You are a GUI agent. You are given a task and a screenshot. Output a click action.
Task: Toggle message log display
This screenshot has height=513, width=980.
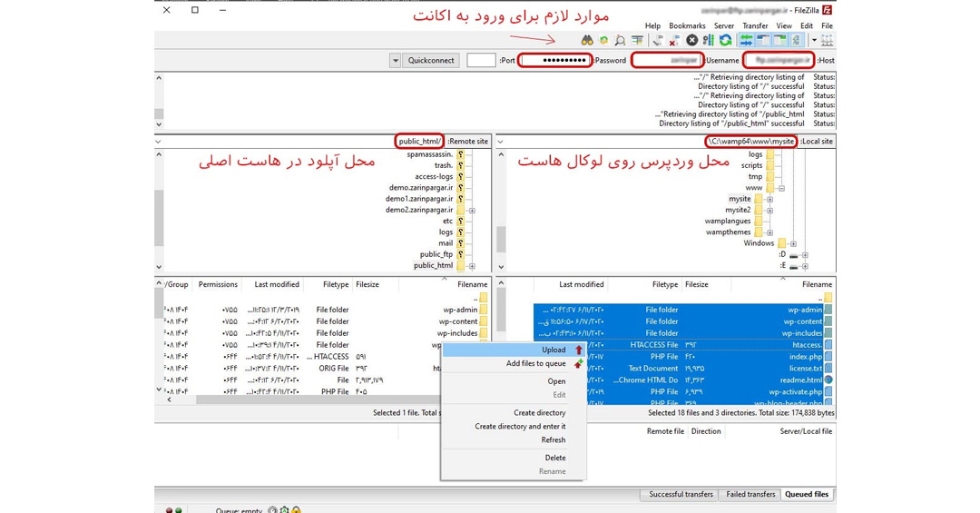(796, 40)
